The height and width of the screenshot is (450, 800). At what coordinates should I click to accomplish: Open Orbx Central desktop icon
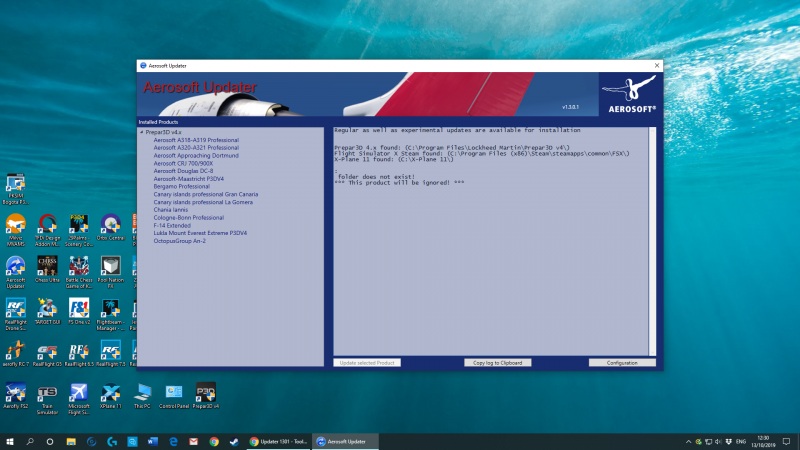pos(110,228)
